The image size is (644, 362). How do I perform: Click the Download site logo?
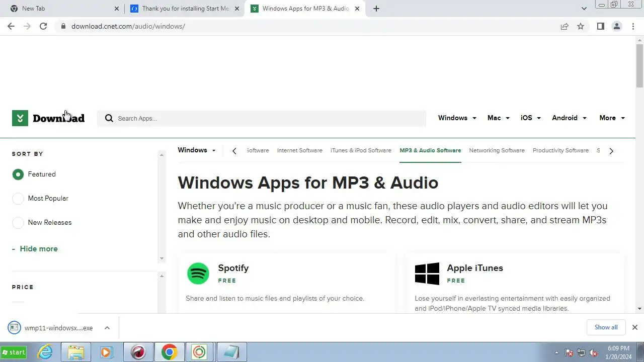coord(48,118)
